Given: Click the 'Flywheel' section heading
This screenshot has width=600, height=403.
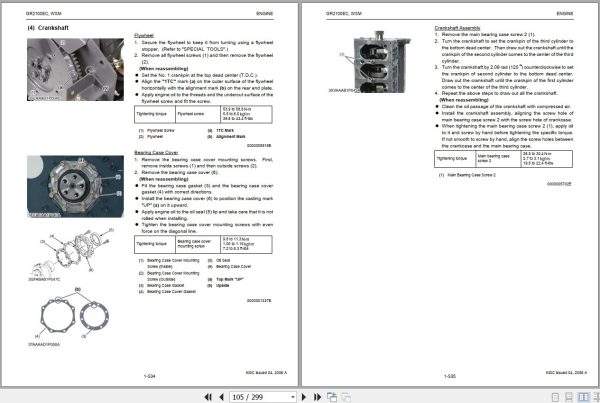Looking at the screenshot, I should pyautogui.click(x=144, y=35).
